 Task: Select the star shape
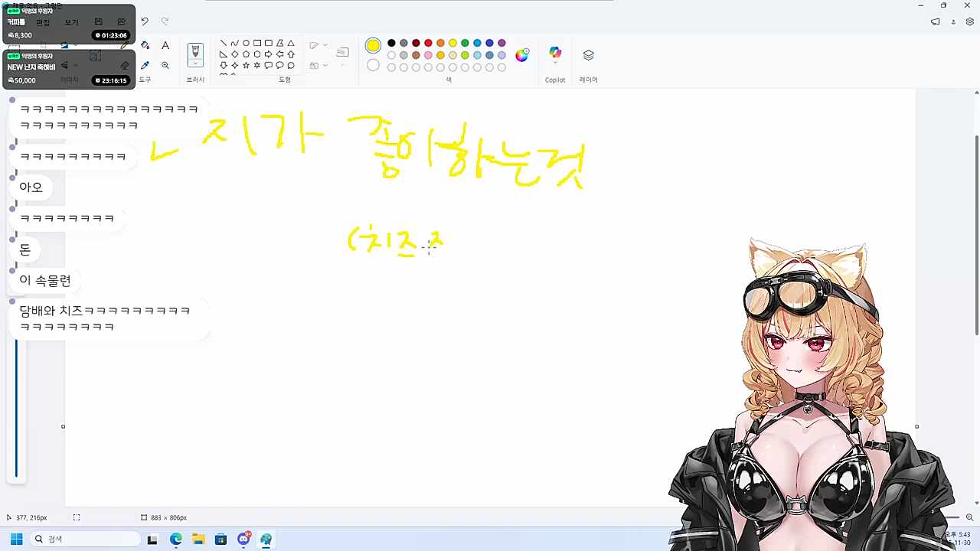244,65
